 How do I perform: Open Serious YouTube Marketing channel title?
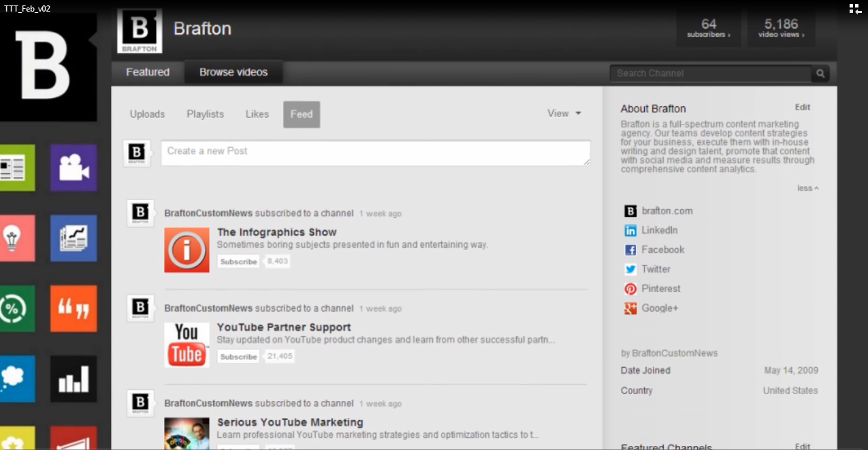(x=290, y=422)
